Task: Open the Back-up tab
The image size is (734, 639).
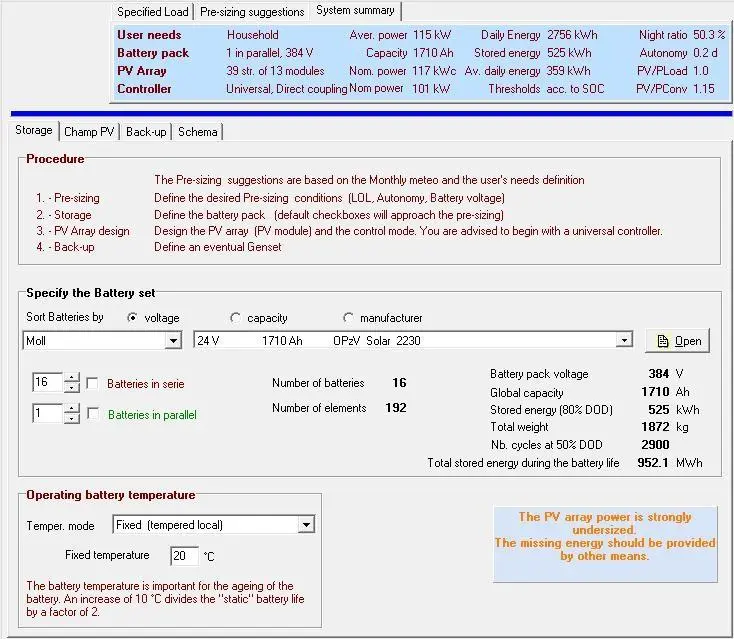Action: pos(145,132)
